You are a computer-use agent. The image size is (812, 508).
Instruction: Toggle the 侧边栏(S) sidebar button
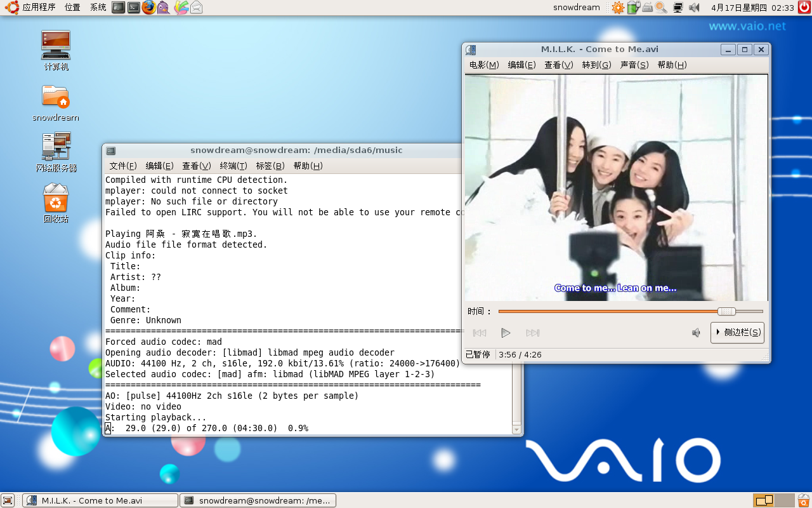click(x=737, y=333)
